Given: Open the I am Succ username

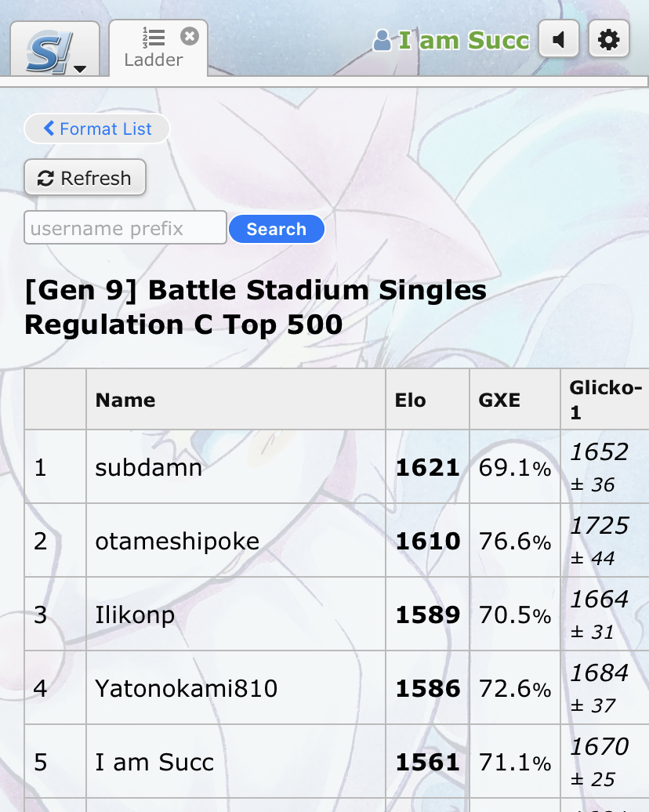Looking at the screenshot, I should coord(463,41).
